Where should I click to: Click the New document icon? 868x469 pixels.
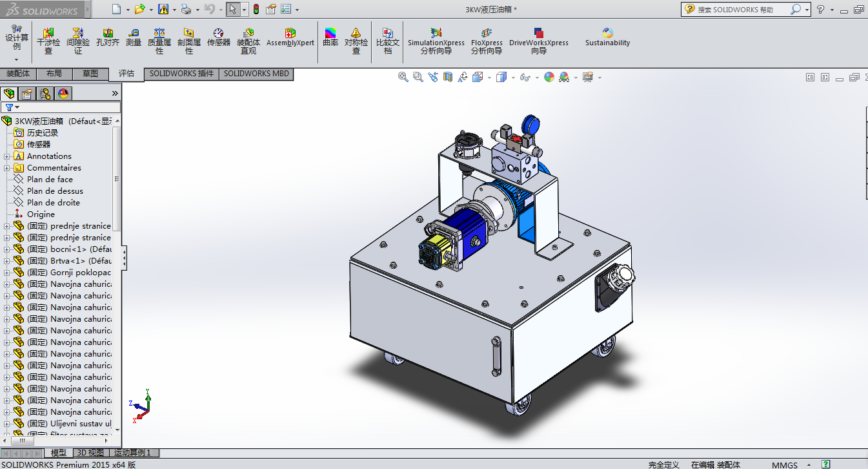click(x=116, y=9)
